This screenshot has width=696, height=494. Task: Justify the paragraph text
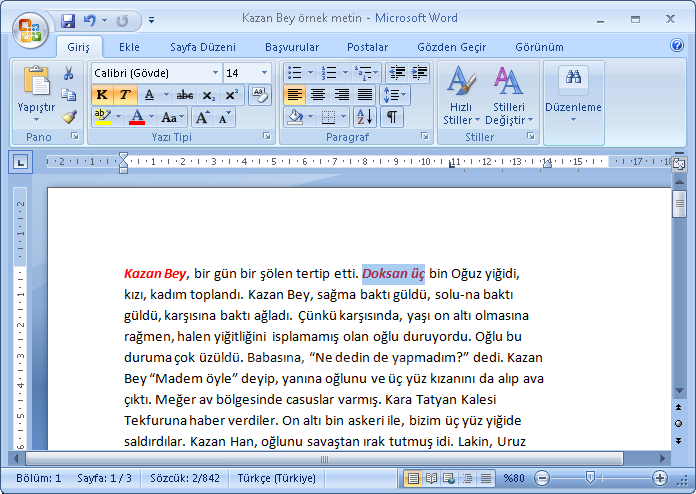(x=365, y=95)
